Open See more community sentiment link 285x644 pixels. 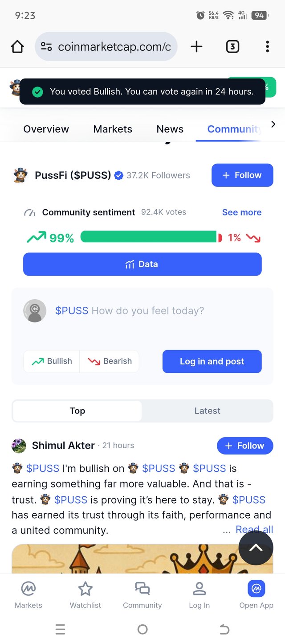[242, 212]
